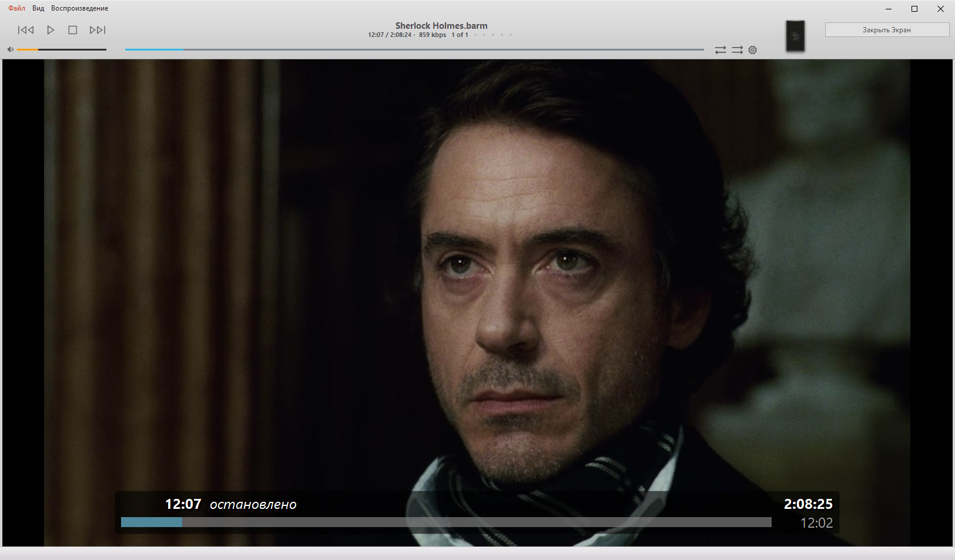Open the Вид menu
This screenshot has height=560, width=955.
point(38,8)
